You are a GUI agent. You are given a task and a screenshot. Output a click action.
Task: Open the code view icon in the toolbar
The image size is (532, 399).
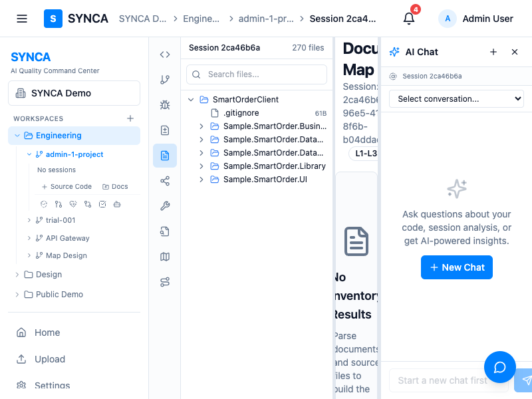[165, 55]
